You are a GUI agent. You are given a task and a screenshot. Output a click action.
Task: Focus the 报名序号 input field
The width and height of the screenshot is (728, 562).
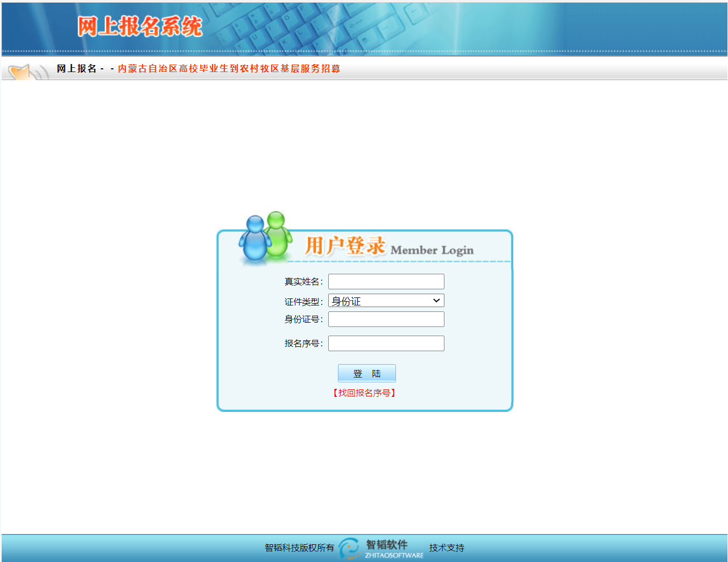[386, 344]
